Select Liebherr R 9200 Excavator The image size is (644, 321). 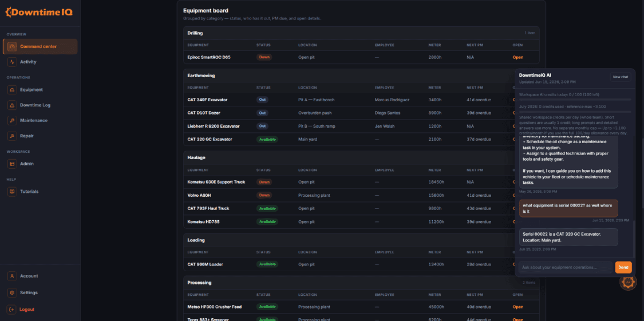[x=213, y=126]
